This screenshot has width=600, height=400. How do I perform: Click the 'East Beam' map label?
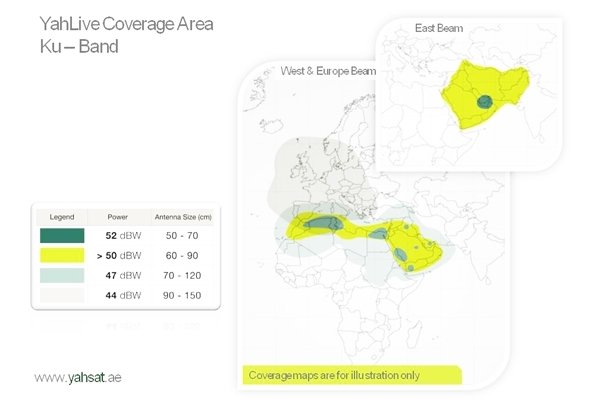439,28
